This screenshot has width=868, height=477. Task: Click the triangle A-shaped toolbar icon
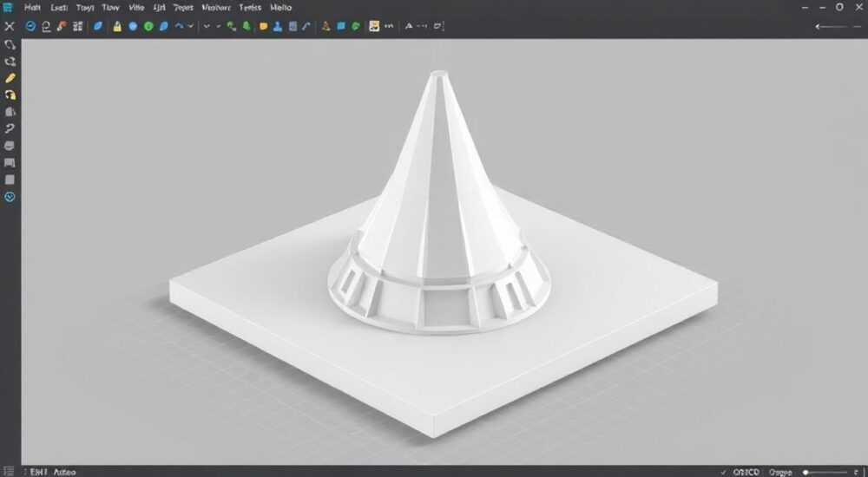(x=409, y=26)
